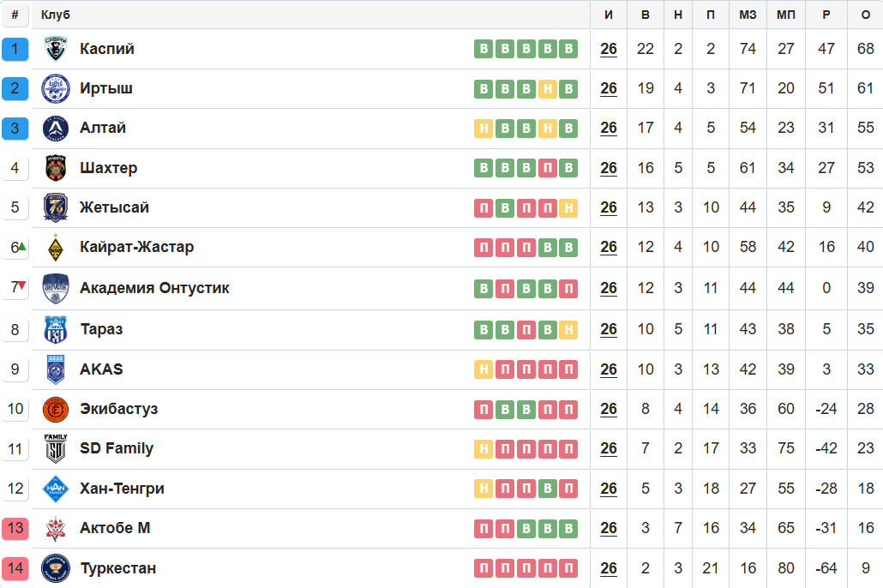Click the Кайрат-Жастар club emblem

56,248
